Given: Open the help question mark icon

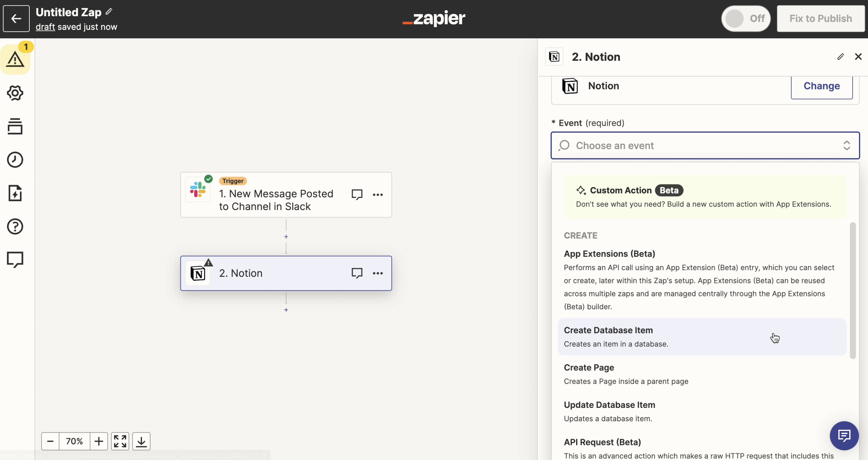Looking at the screenshot, I should (15, 226).
